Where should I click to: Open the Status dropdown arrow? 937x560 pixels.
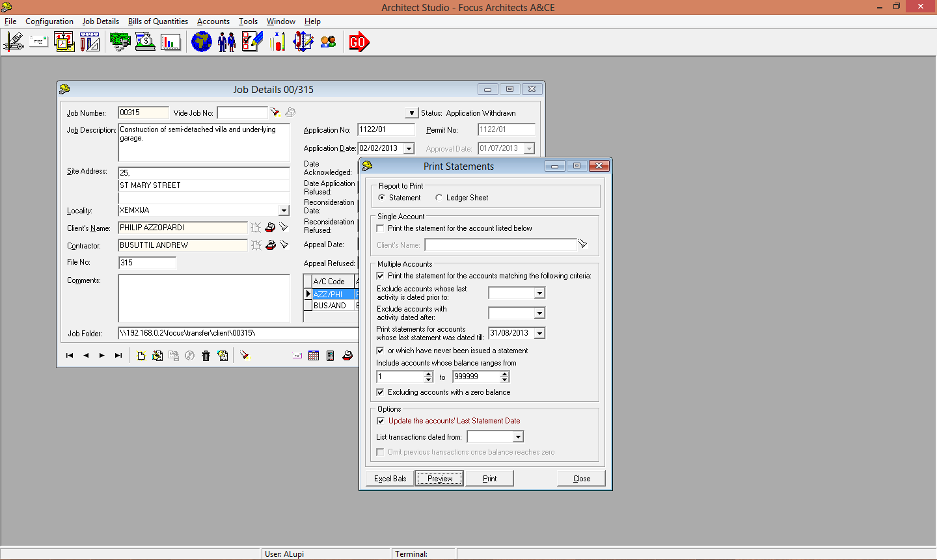tap(411, 113)
